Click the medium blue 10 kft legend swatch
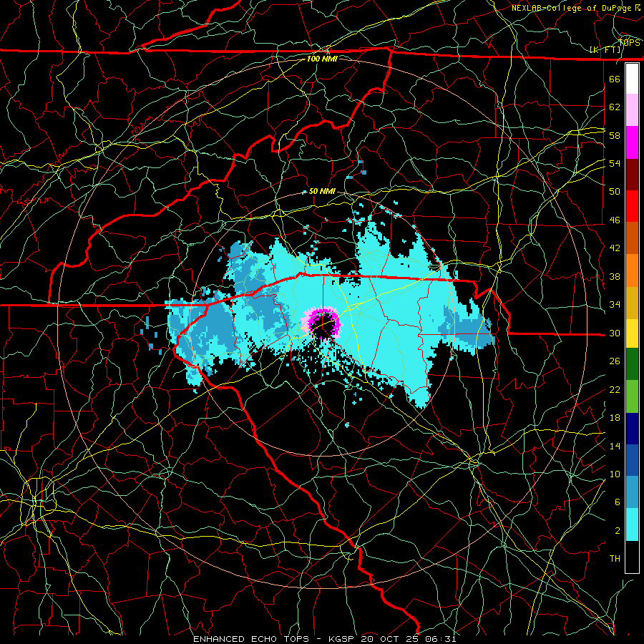This screenshot has height=644, width=644. coord(632,460)
